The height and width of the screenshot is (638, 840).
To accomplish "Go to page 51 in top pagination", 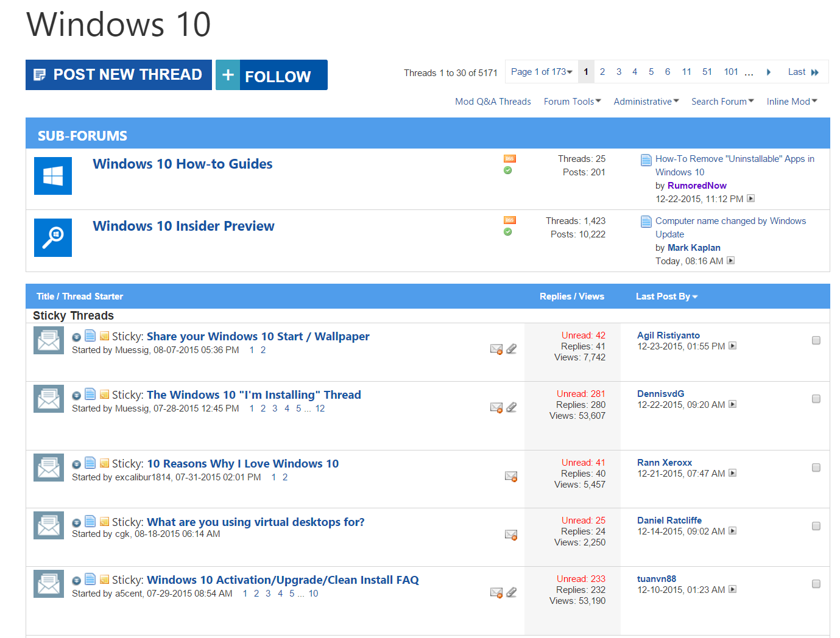I will click(x=707, y=72).
